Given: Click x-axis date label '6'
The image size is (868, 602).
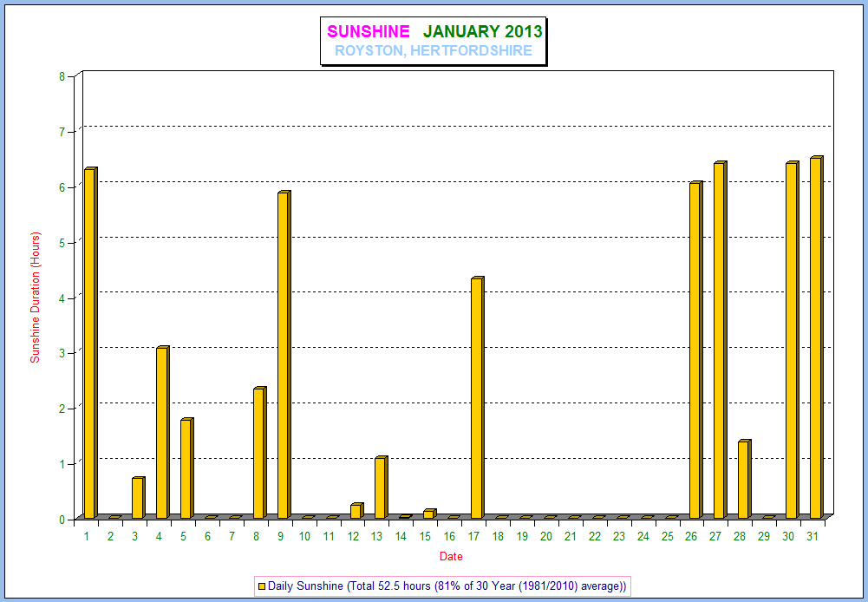Looking at the screenshot, I should pyautogui.click(x=207, y=536).
